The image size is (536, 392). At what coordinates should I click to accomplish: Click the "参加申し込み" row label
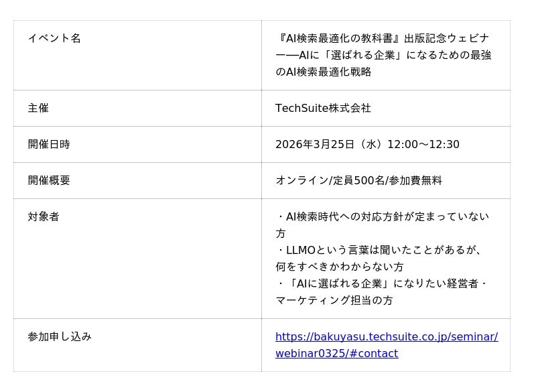tap(60, 336)
